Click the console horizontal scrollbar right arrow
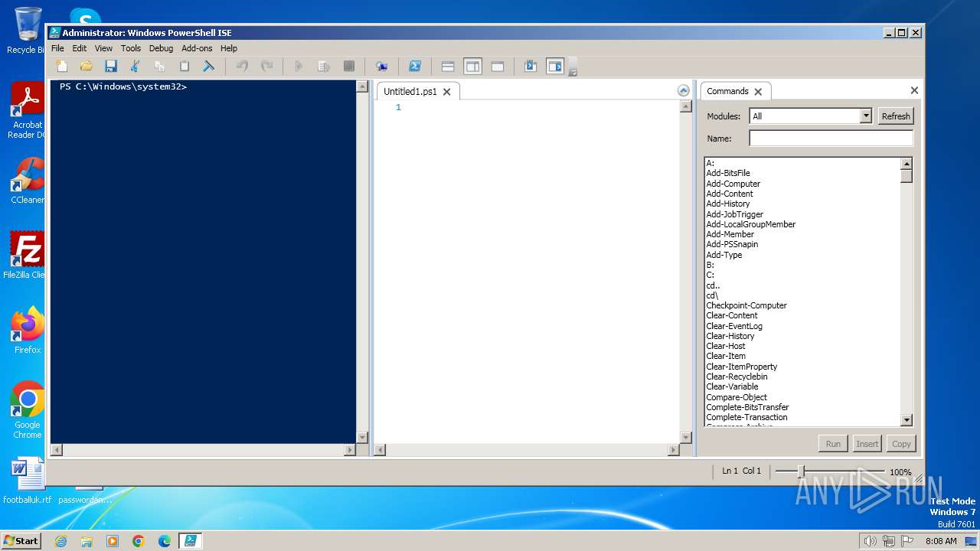 coord(350,450)
